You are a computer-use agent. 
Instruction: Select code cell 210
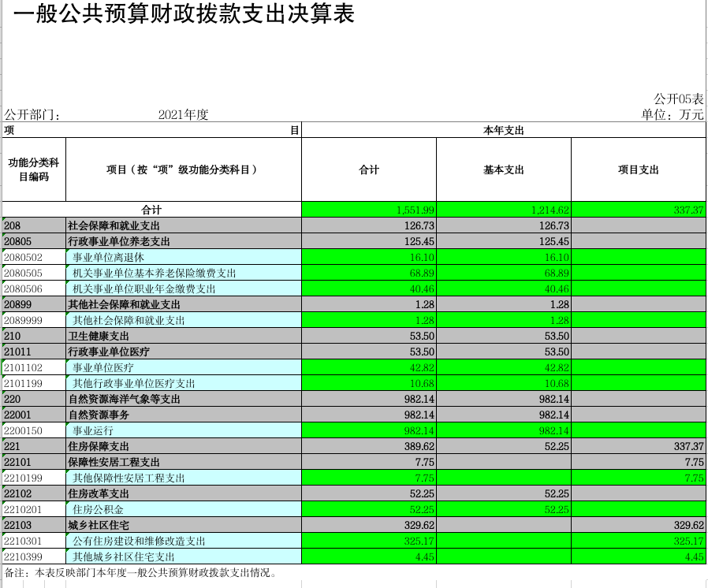point(34,337)
